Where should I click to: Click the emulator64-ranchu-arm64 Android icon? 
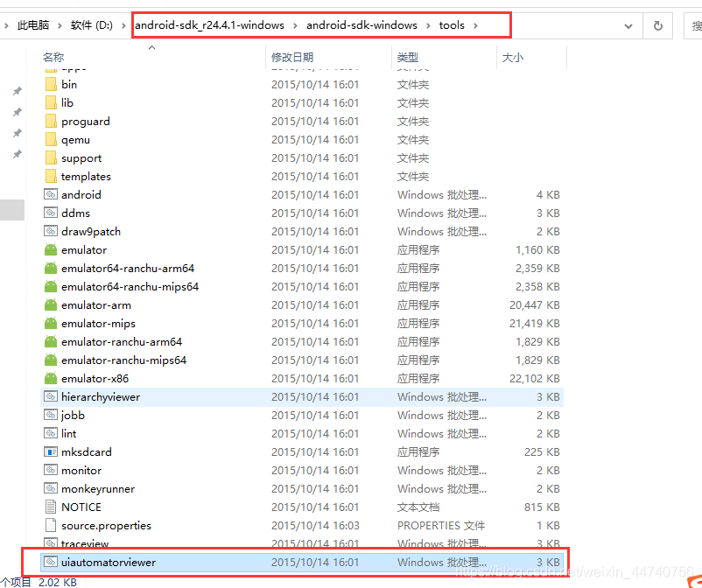tap(51, 268)
